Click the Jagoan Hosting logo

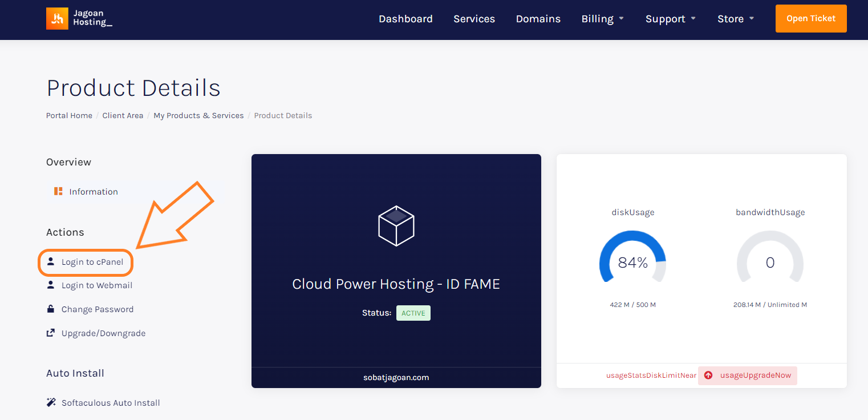(x=79, y=19)
